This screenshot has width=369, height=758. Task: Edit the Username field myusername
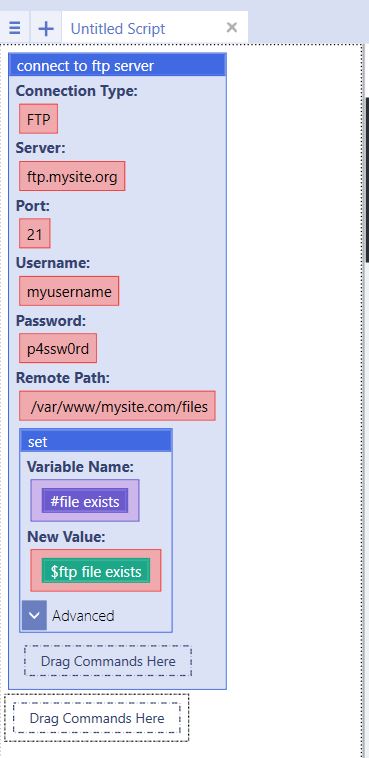pos(69,292)
